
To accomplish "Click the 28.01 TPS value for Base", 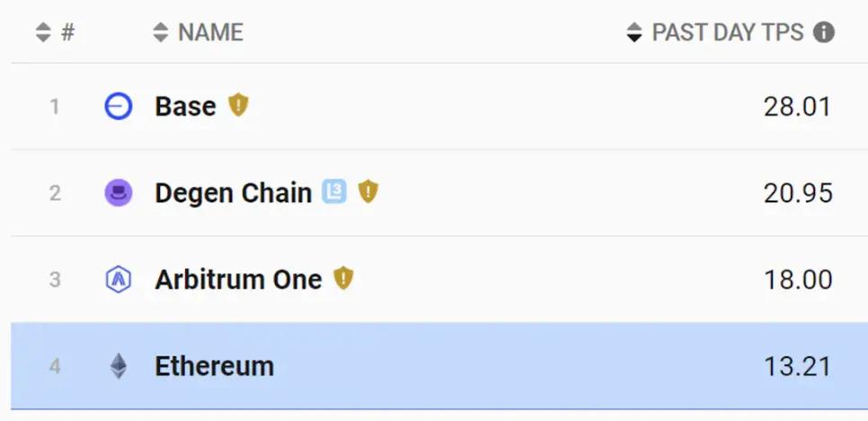I will pyautogui.click(x=797, y=107).
